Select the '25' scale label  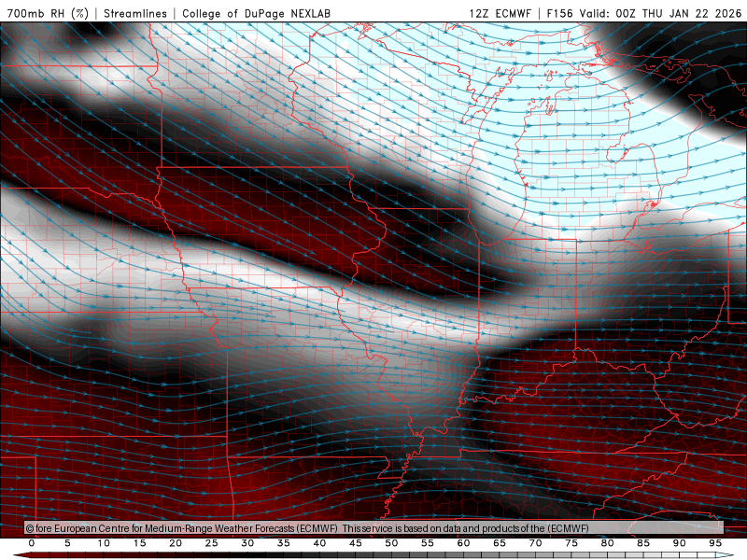tap(211, 543)
